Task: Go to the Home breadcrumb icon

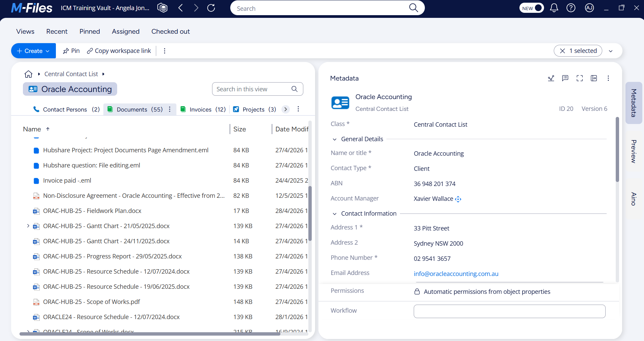Action: click(x=29, y=74)
